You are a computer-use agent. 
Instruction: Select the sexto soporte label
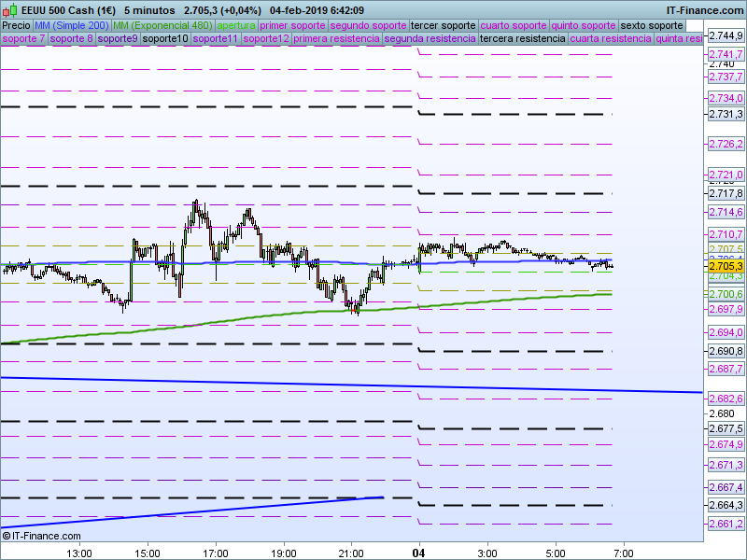[x=652, y=26]
